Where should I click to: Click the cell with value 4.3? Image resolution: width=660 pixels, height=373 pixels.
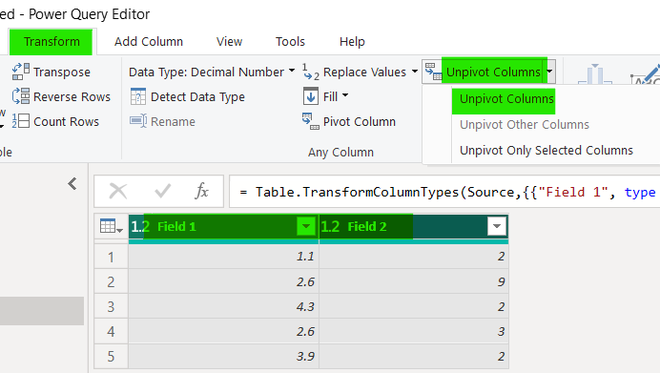[224, 306]
